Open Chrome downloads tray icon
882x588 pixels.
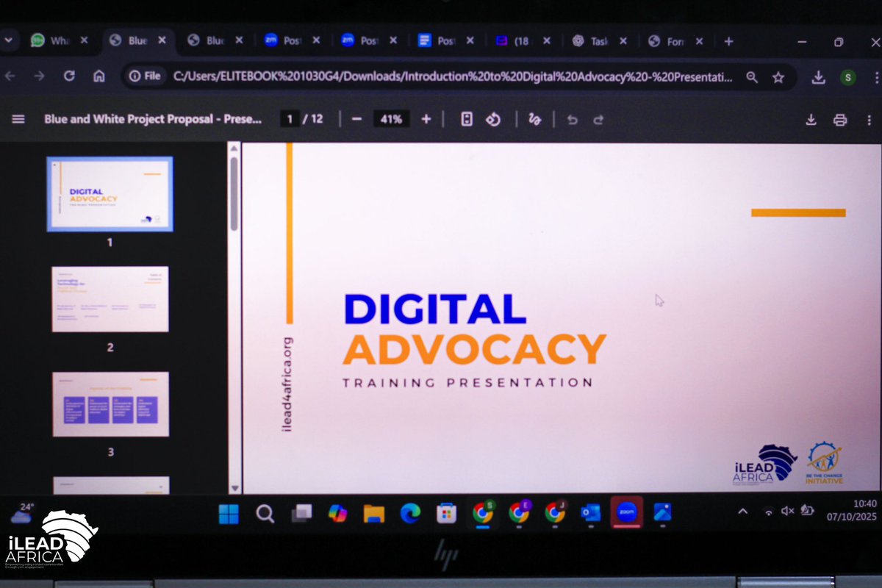[x=819, y=77]
